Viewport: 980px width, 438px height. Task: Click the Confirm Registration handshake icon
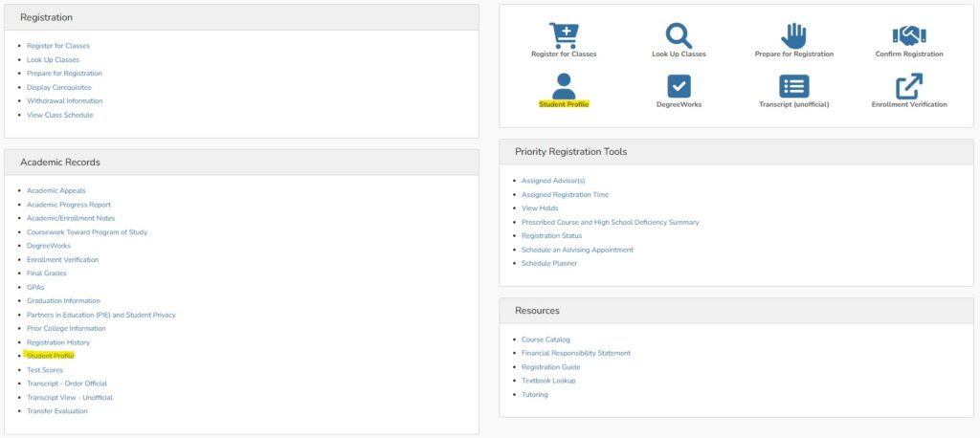click(908, 35)
